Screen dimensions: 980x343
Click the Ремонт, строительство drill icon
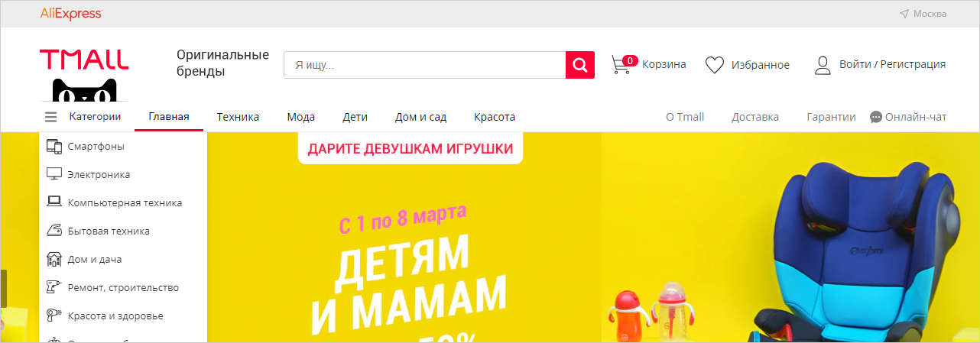coord(54,287)
